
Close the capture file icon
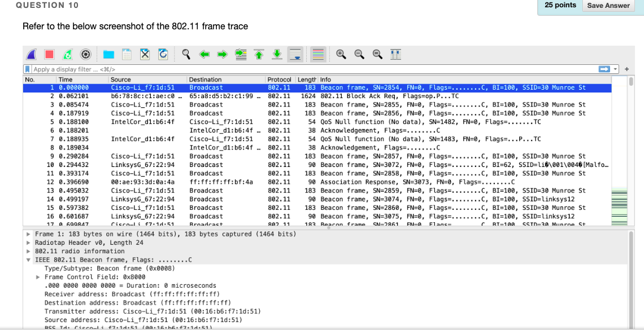point(145,54)
